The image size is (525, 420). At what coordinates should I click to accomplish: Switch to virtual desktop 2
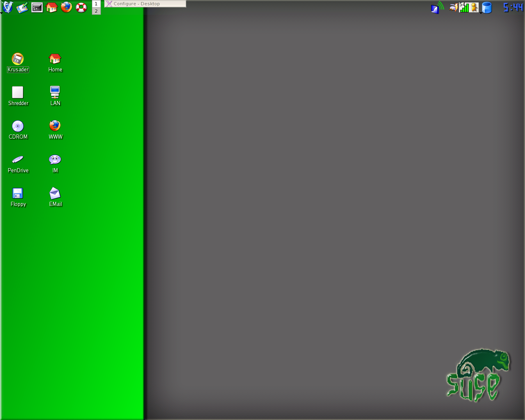(x=96, y=11)
